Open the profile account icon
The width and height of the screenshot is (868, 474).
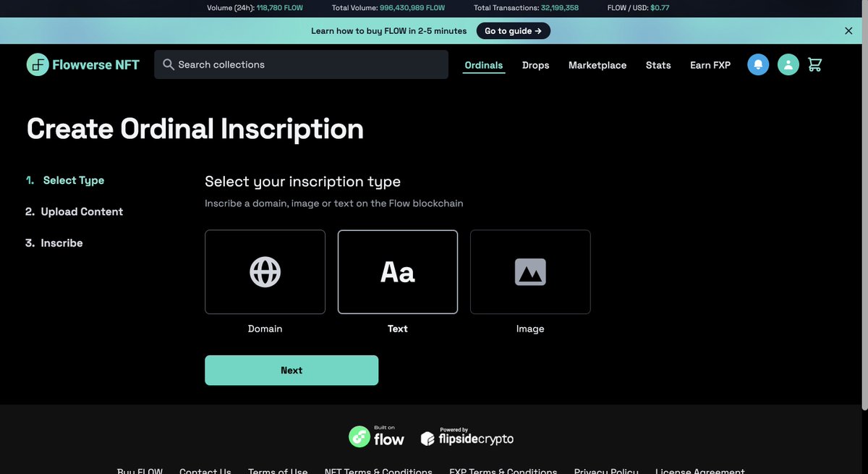pos(786,64)
